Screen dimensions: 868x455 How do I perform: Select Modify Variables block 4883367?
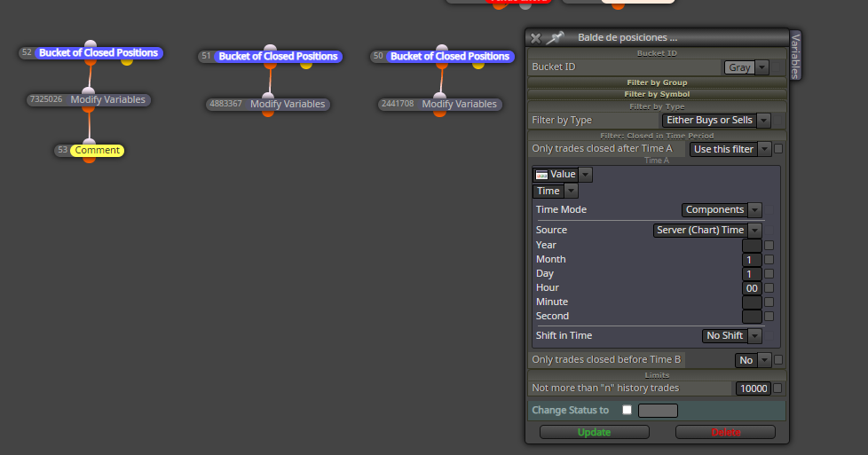[268, 104]
